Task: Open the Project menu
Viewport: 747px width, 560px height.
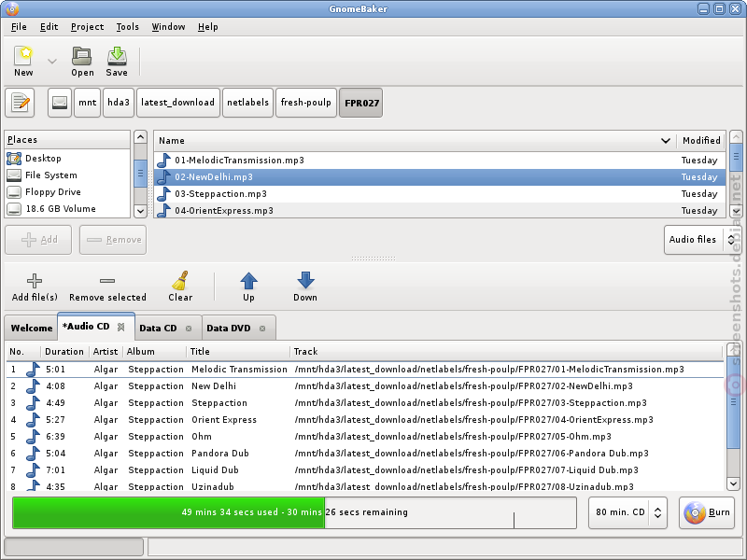Action: (x=87, y=27)
